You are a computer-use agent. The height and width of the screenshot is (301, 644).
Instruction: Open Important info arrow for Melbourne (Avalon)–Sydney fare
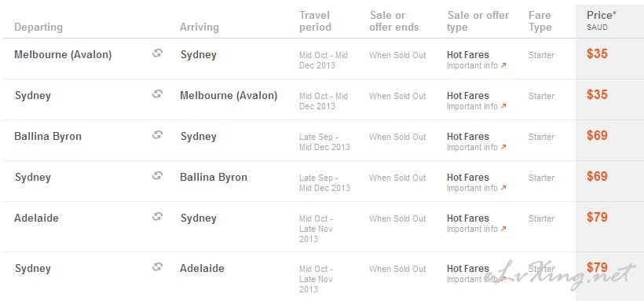tap(503, 65)
